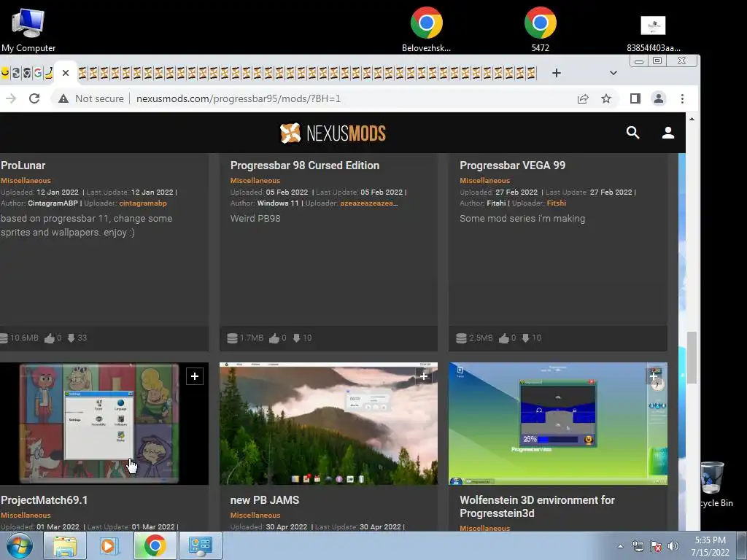This screenshot has width=747, height=560.
Task: Select the My Computer desktop icon
Action: point(28,29)
